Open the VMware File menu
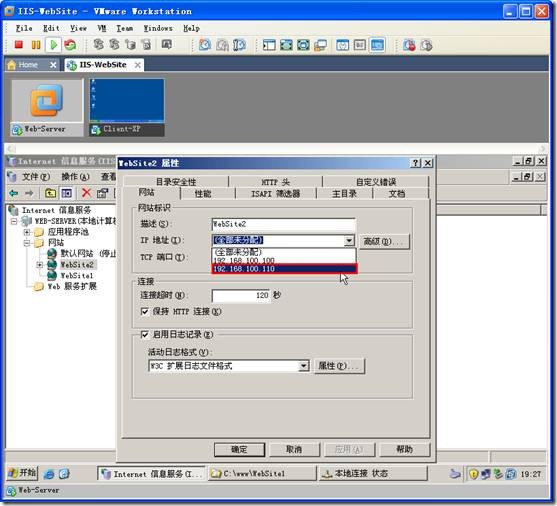The height and width of the screenshot is (506, 557). (x=24, y=28)
